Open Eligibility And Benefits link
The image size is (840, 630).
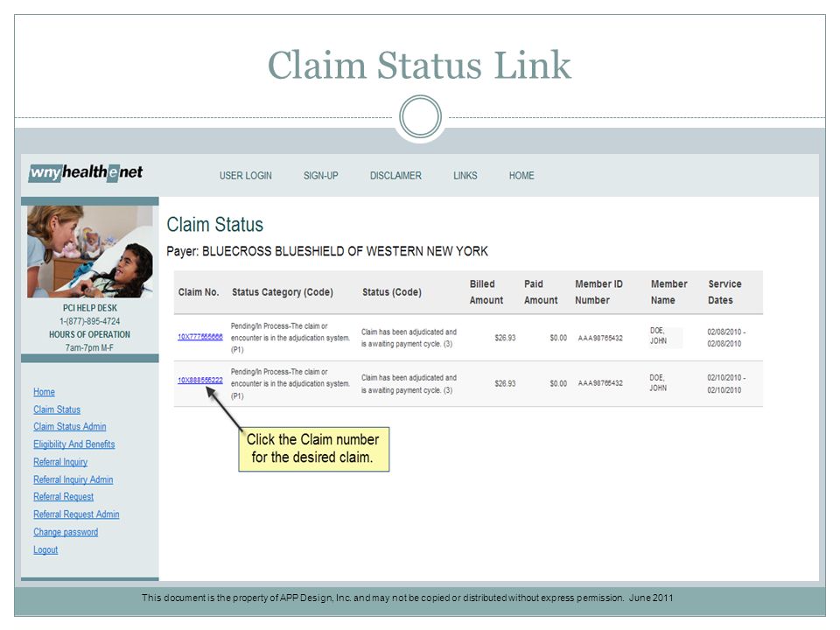click(73, 444)
